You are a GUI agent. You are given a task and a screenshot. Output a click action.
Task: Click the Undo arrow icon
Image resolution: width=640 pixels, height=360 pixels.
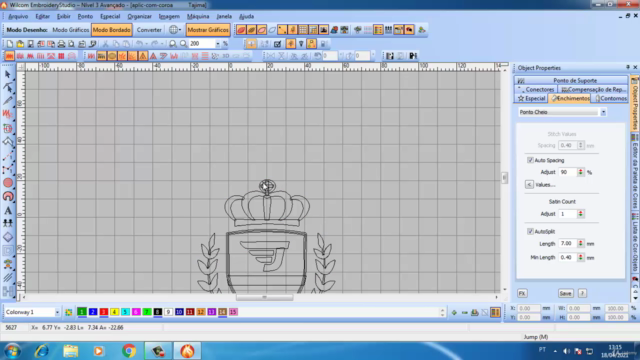pos(139,44)
